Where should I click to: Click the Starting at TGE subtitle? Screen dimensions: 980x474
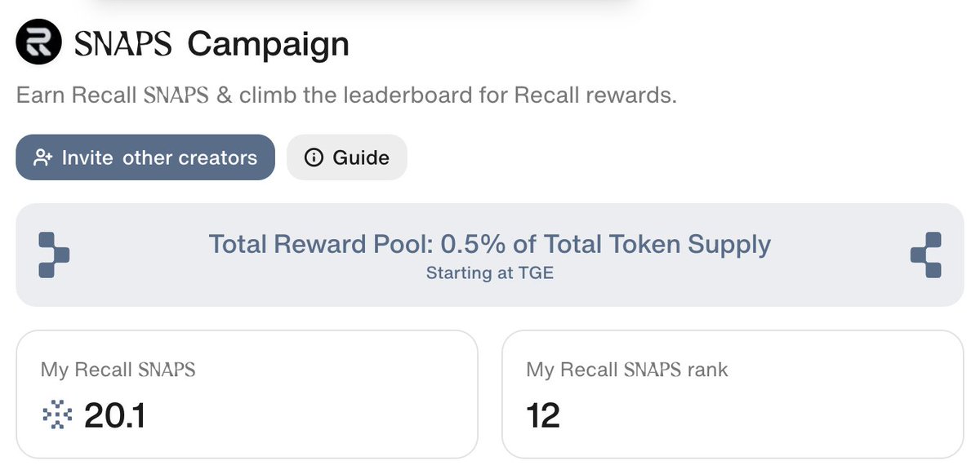tap(490, 273)
